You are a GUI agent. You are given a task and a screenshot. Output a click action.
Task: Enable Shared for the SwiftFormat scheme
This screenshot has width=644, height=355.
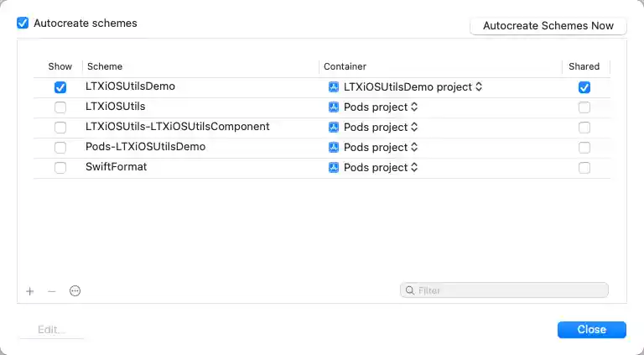(584, 168)
